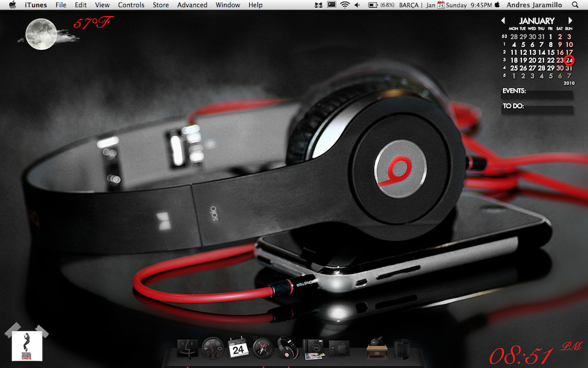Open Andres Jaramillo user menu

click(x=534, y=5)
